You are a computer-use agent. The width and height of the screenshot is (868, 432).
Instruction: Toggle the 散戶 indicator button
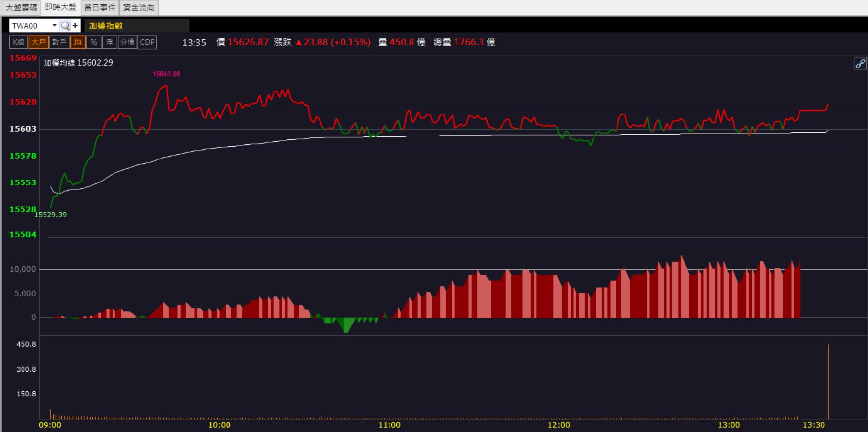[59, 42]
